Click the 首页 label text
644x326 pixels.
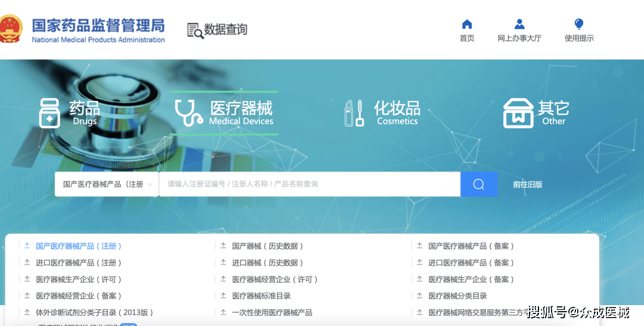(467, 38)
